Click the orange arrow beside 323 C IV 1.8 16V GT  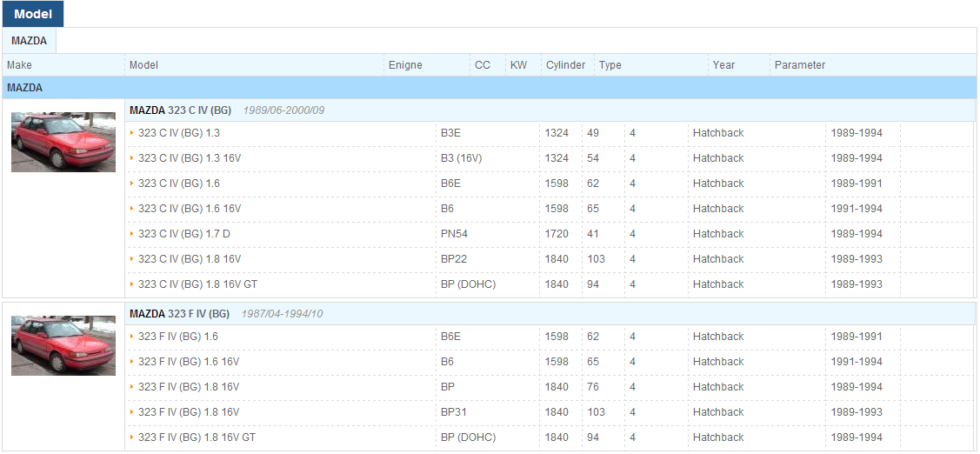(x=132, y=284)
